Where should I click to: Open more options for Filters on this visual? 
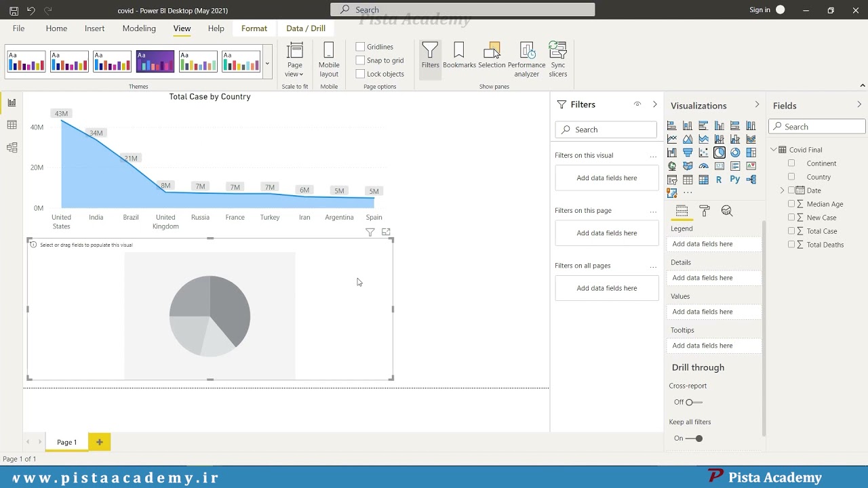click(653, 156)
